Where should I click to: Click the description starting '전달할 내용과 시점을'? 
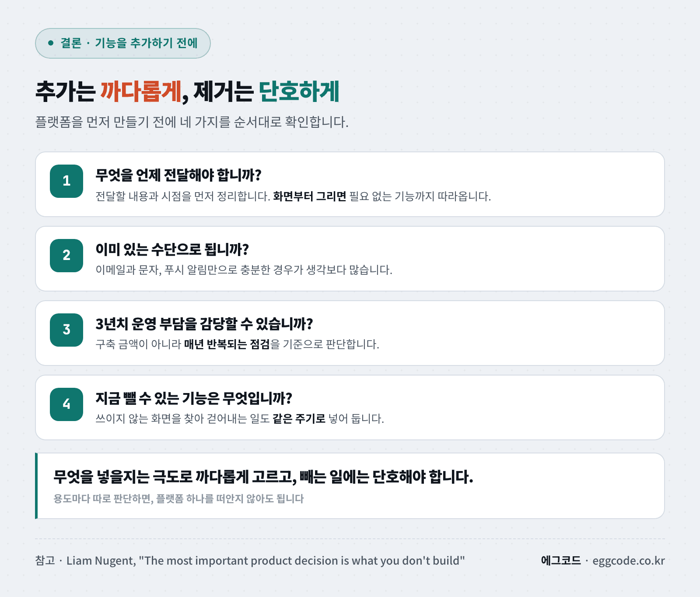(x=293, y=196)
